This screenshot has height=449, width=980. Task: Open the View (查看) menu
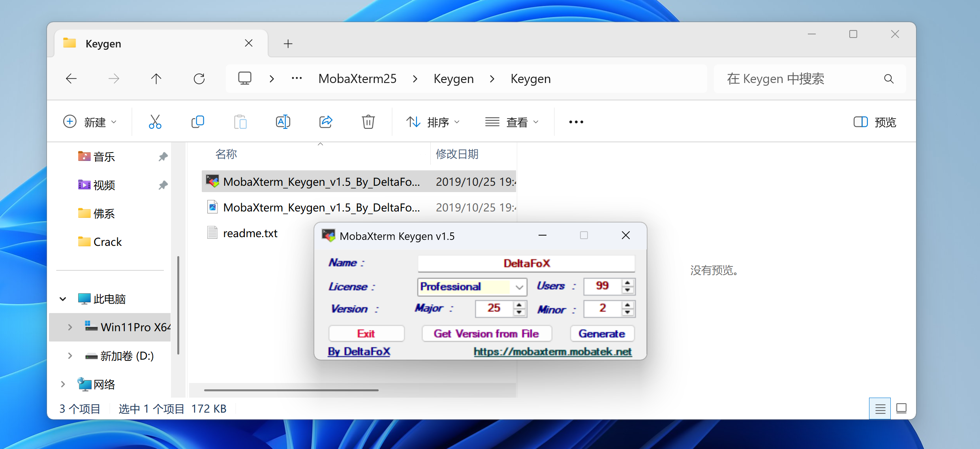tap(512, 122)
